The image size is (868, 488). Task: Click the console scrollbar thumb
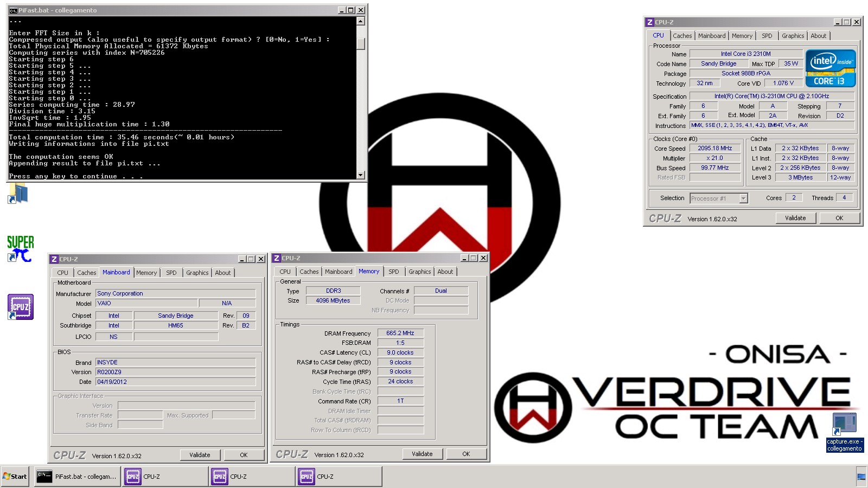point(361,44)
